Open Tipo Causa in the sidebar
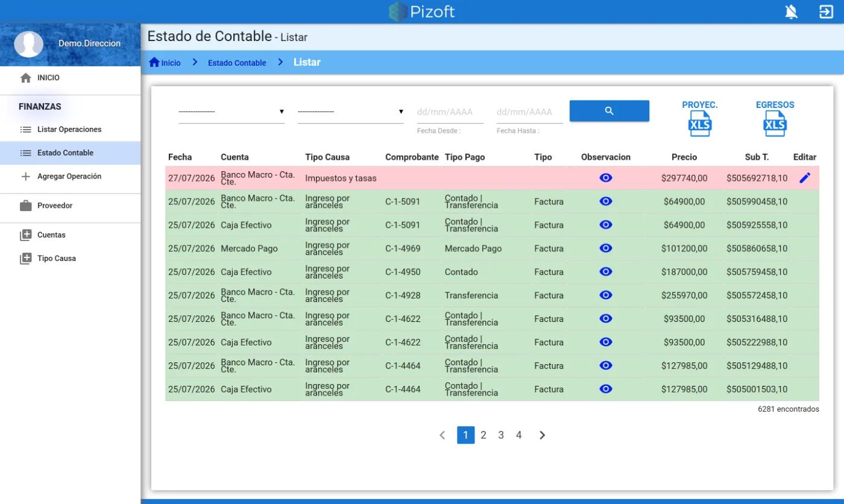The width and height of the screenshot is (844, 504). [70, 259]
